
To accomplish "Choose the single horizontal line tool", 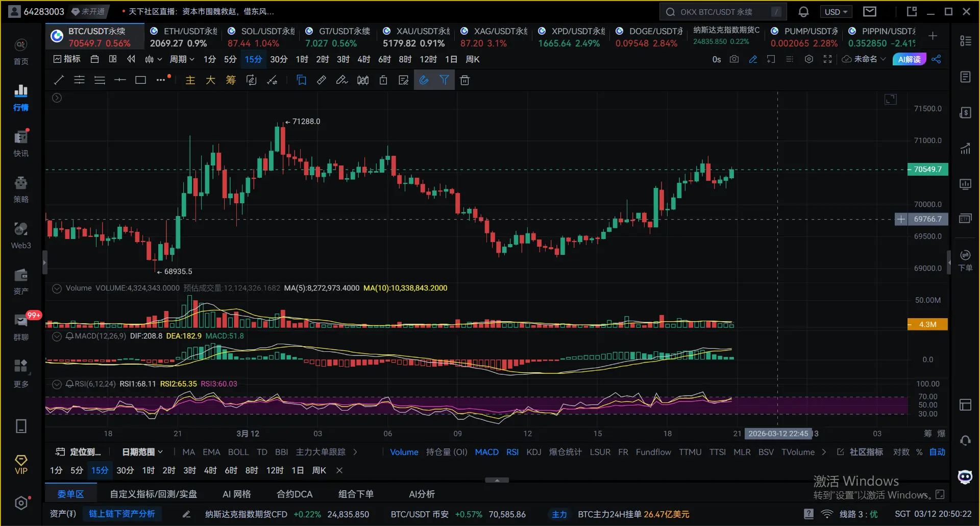I will pyautogui.click(x=120, y=80).
